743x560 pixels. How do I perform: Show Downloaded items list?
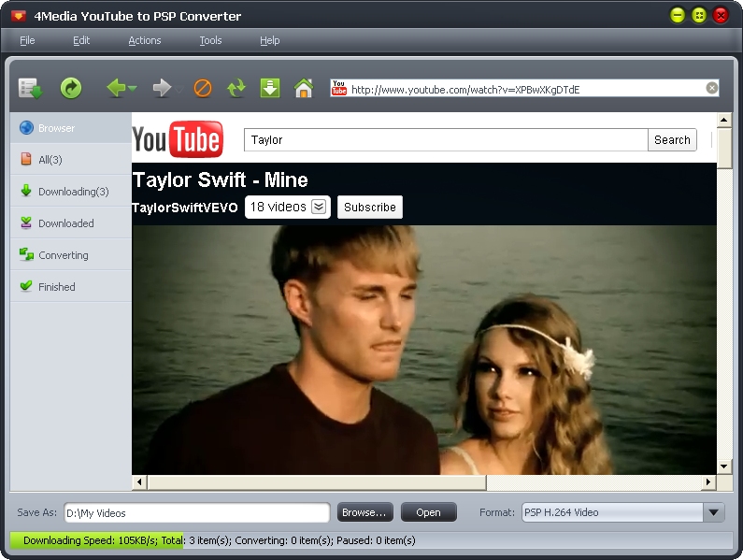pos(71,223)
